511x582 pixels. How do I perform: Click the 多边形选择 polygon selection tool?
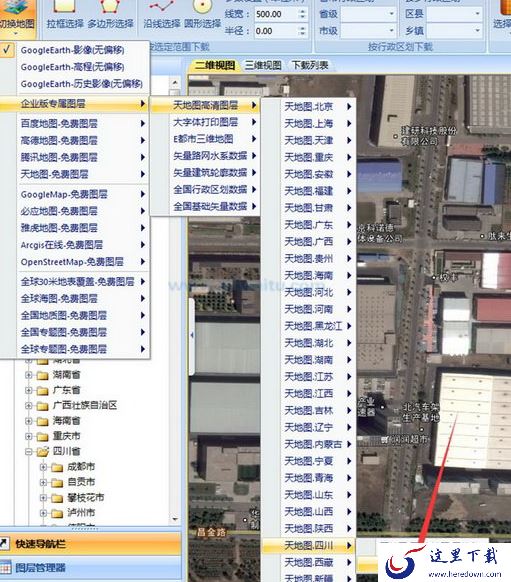(x=110, y=15)
